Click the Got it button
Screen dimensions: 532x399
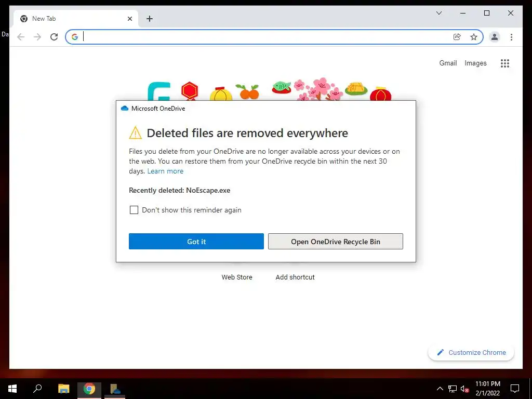(x=196, y=241)
